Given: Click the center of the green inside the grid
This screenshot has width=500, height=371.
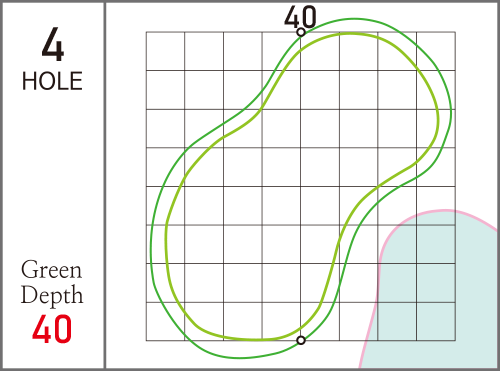Looking at the screenshot, I should 301,186.
